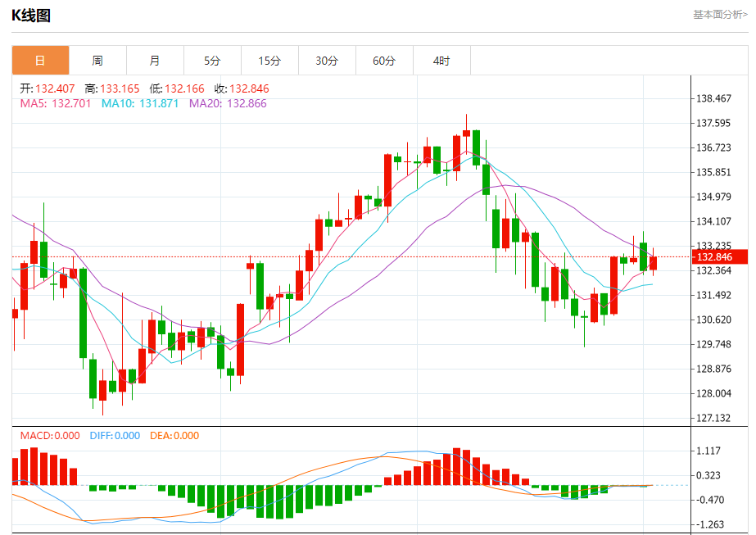Click the MA5 indicator label
The width and height of the screenshot is (756, 535).
[x=56, y=103]
